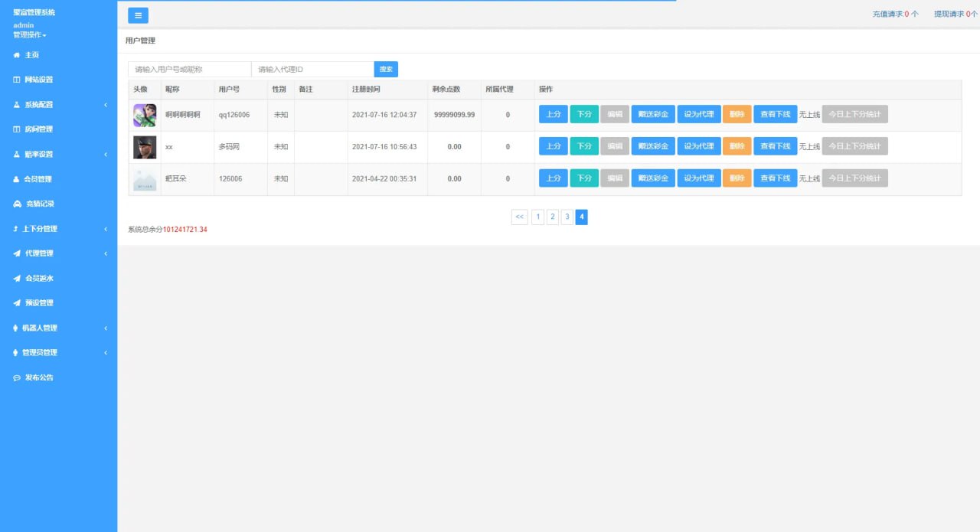Jump to first page with << button
The image size is (980, 532).
click(x=519, y=217)
